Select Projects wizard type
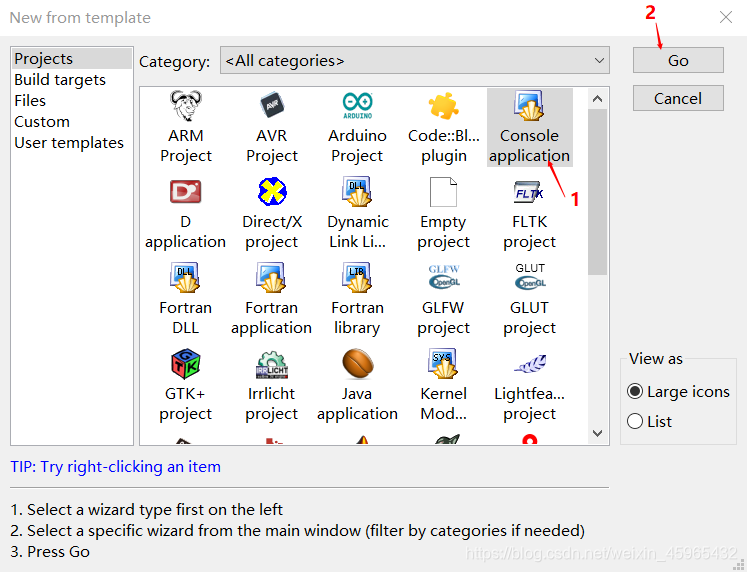The width and height of the screenshot is (747, 572). [71, 59]
